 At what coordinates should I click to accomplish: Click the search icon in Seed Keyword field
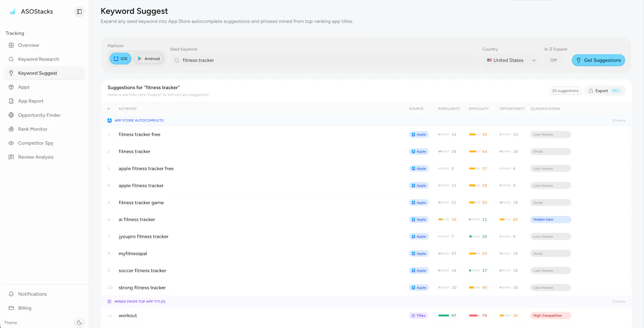coord(177,60)
